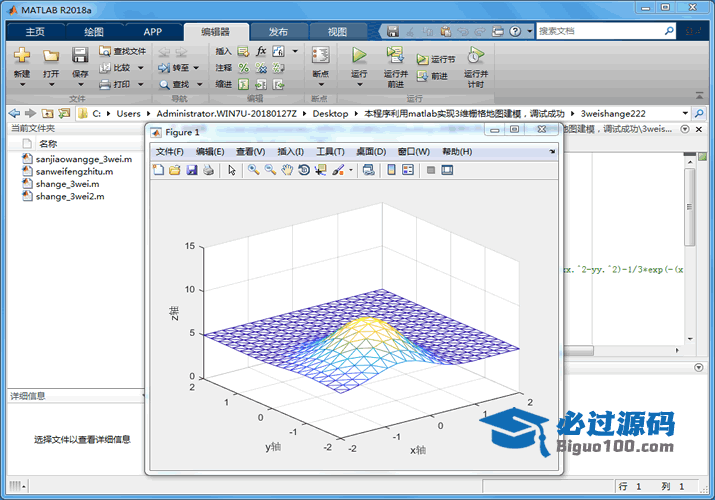Viewport: 715px width, 500px height.
Task: Click the Help question mark icon
Action: click(x=515, y=31)
